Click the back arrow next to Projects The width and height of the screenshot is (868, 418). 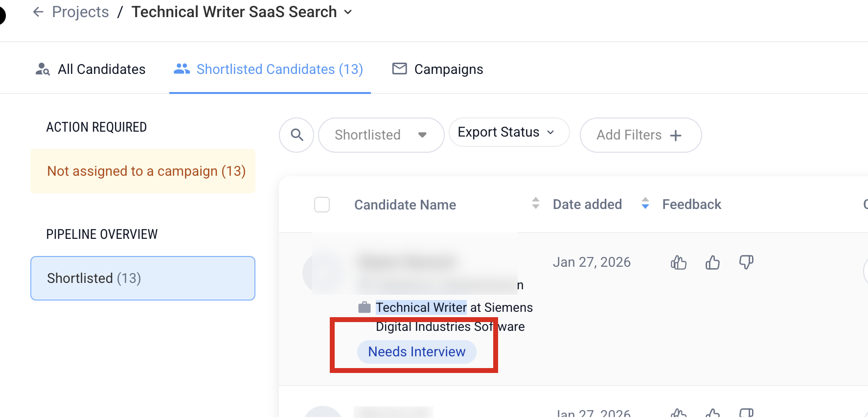click(x=38, y=12)
